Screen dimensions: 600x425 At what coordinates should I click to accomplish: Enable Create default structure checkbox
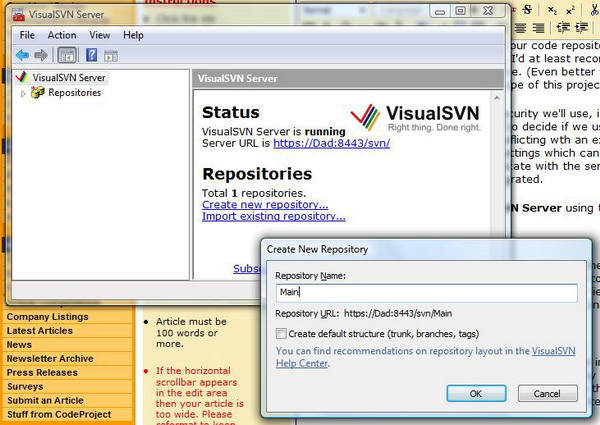[281, 334]
